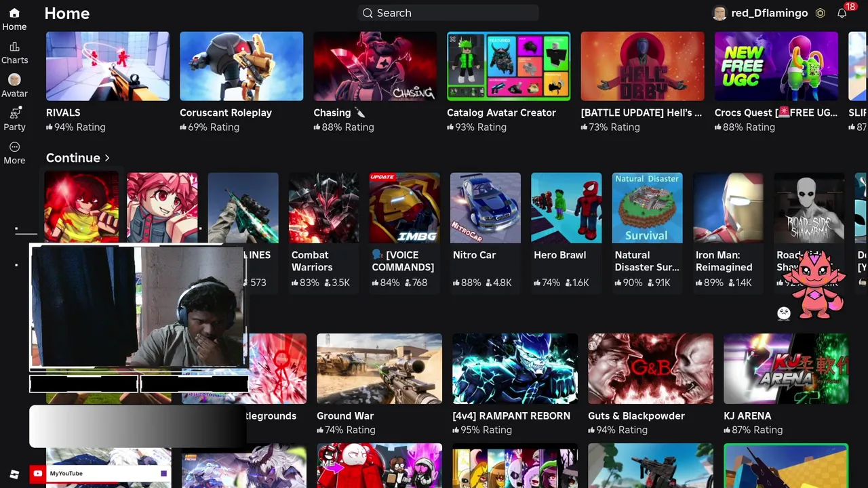Screen dimensions: 868x488
Task: Open the Natural Disaster Survival thumbnail
Action: point(647,207)
